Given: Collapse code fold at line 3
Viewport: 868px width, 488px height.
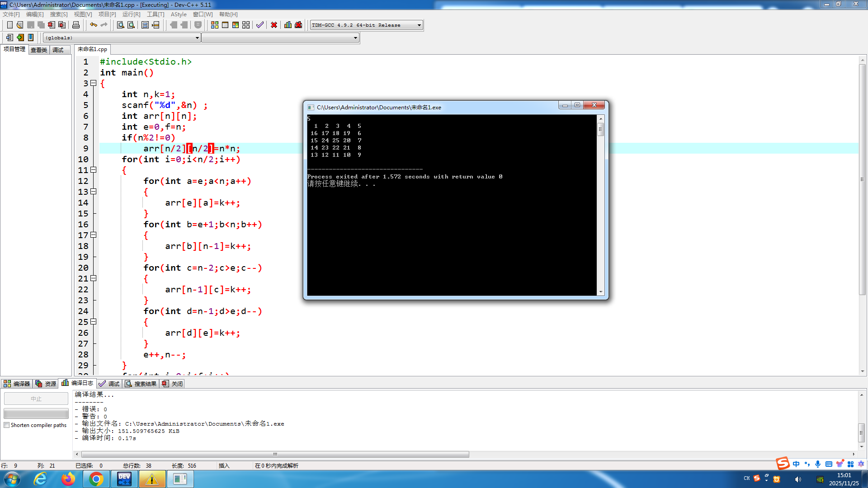Looking at the screenshot, I should [x=94, y=83].
